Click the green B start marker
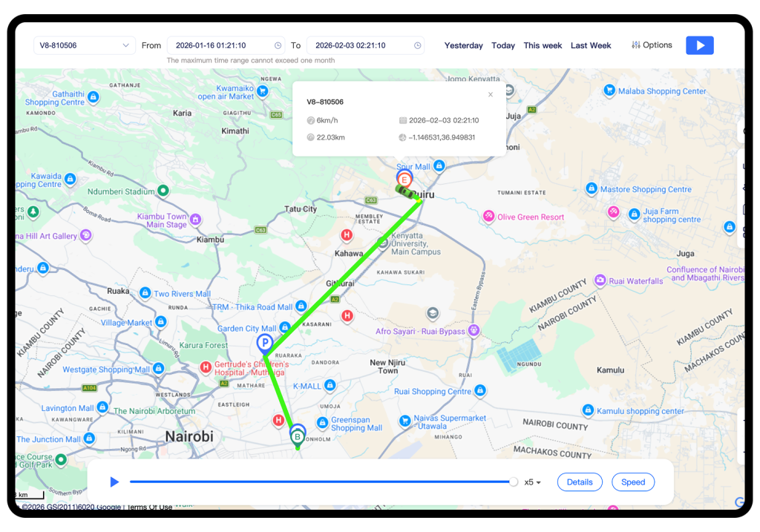This screenshot has height=532, width=760. click(x=298, y=436)
